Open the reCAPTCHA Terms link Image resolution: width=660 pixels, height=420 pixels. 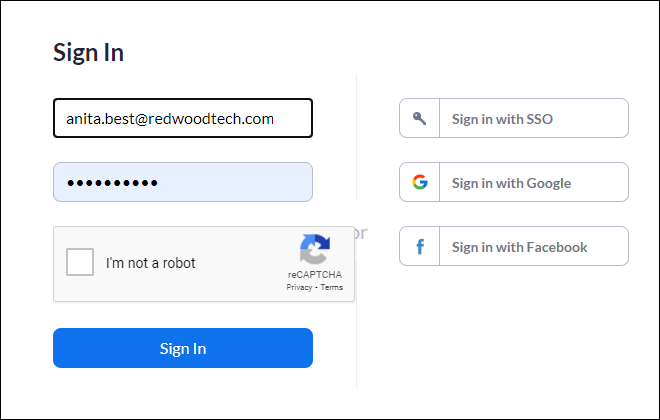[x=332, y=287]
